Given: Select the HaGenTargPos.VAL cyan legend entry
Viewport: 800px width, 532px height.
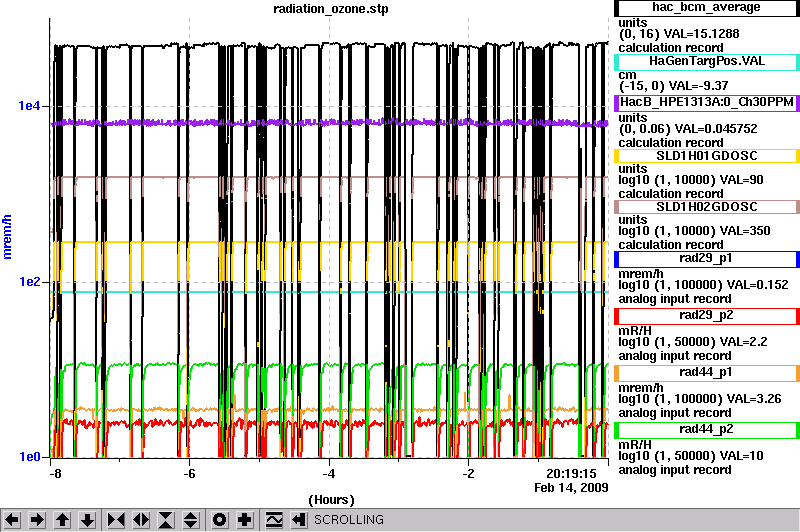Looking at the screenshot, I should (707, 62).
